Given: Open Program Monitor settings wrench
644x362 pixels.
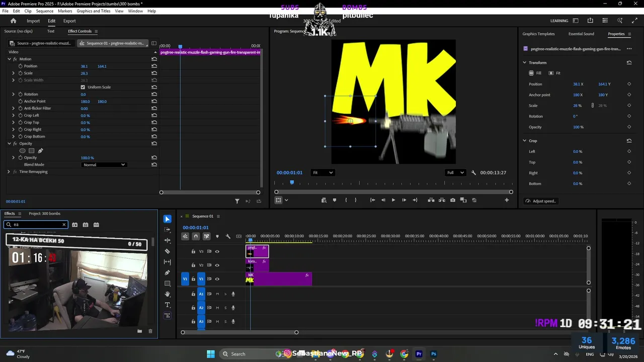Looking at the screenshot, I should [x=473, y=172].
